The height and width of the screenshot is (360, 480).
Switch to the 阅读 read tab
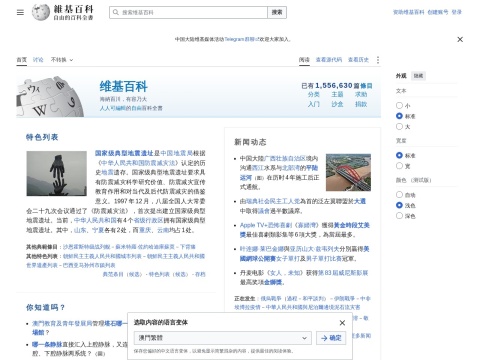click(304, 60)
